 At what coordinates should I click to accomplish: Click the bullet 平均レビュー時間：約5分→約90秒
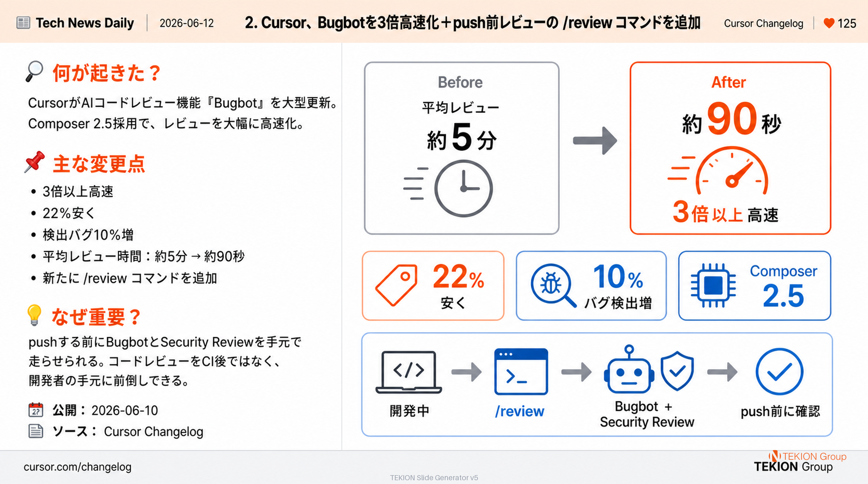coord(144,256)
